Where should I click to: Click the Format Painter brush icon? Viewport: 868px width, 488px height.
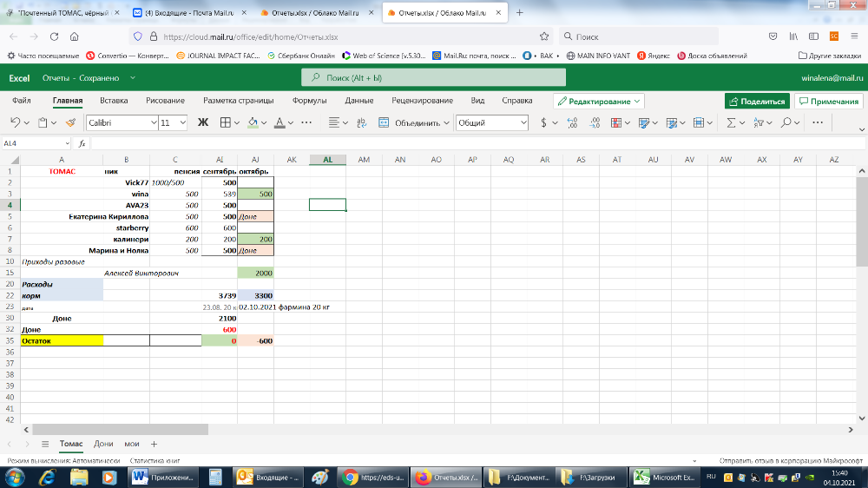click(70, 122)
